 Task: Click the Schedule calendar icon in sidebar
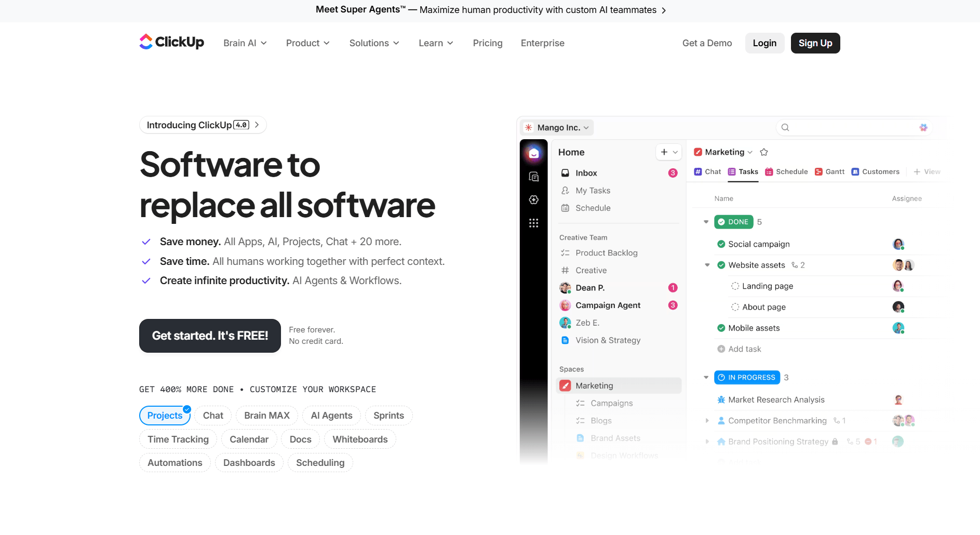click(x=566, y=208)
